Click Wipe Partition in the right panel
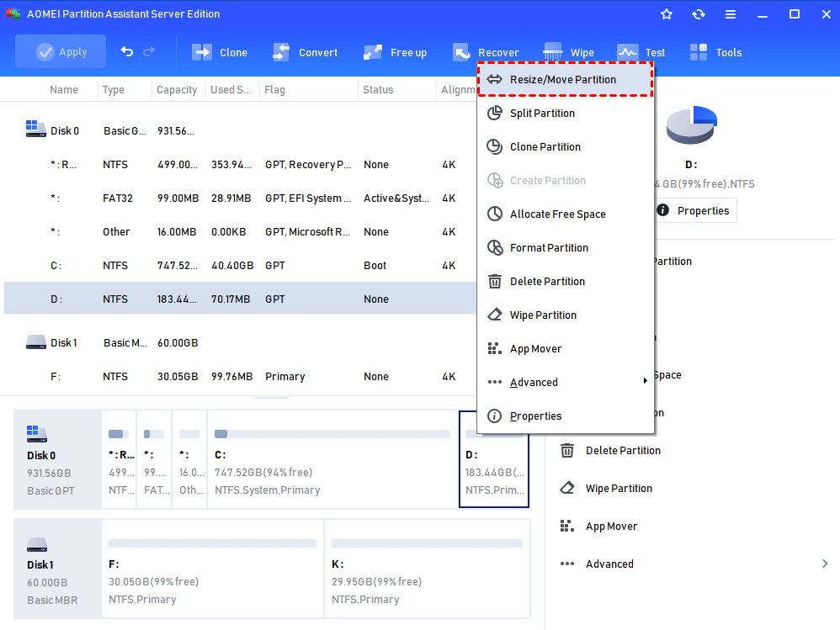Image resolution: width=840 pixels, height=630 pixels. click(619, 488)
